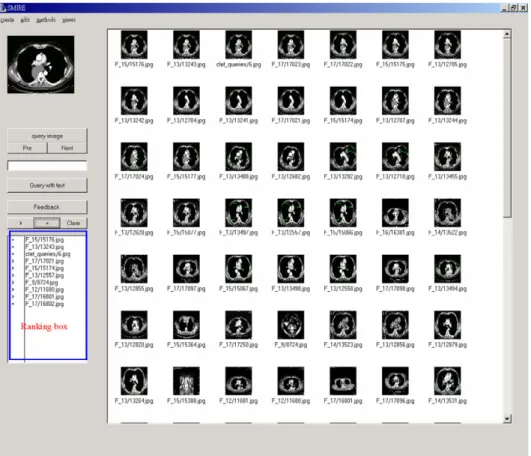Open result thumbnail F_9/8724.jpg

[x=291, y=325]
